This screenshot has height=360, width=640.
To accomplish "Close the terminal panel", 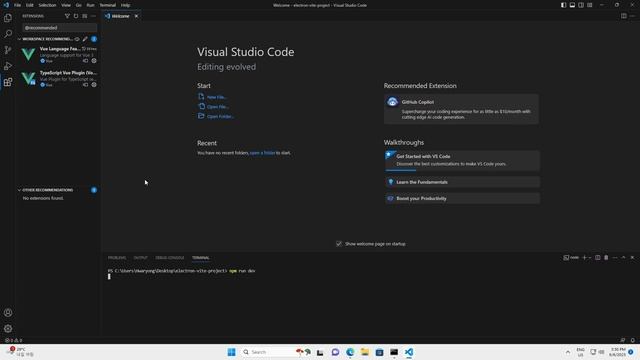I will pyautogui.click(x=632, y=258).
